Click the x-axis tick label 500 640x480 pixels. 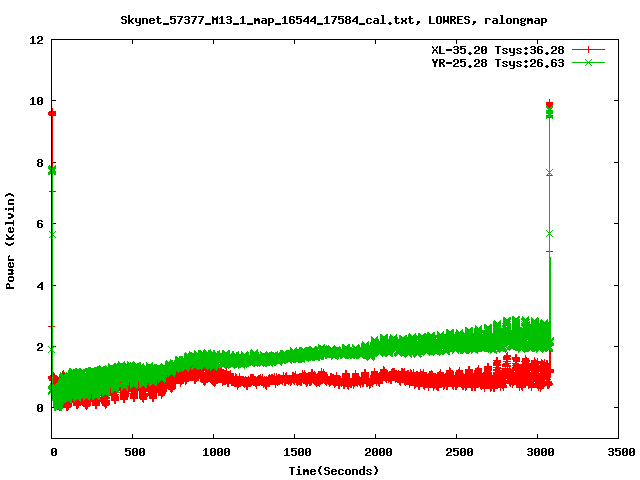135,452
